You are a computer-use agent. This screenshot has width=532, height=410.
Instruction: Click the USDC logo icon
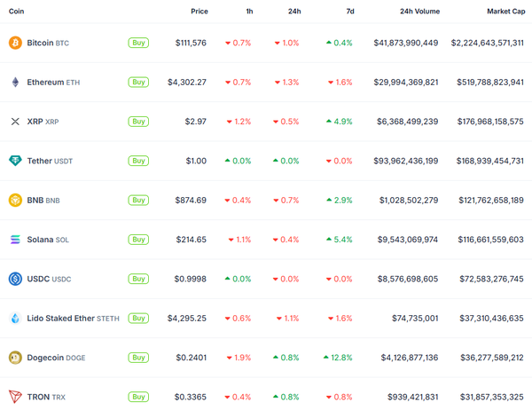15,279
